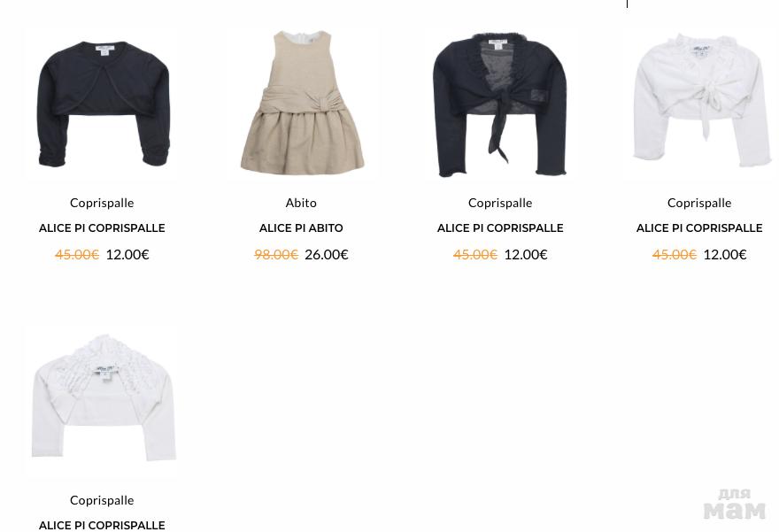Open the beige sleeveless dress product image
Screen dimensions: 779x532
click(x=302, y=103)
